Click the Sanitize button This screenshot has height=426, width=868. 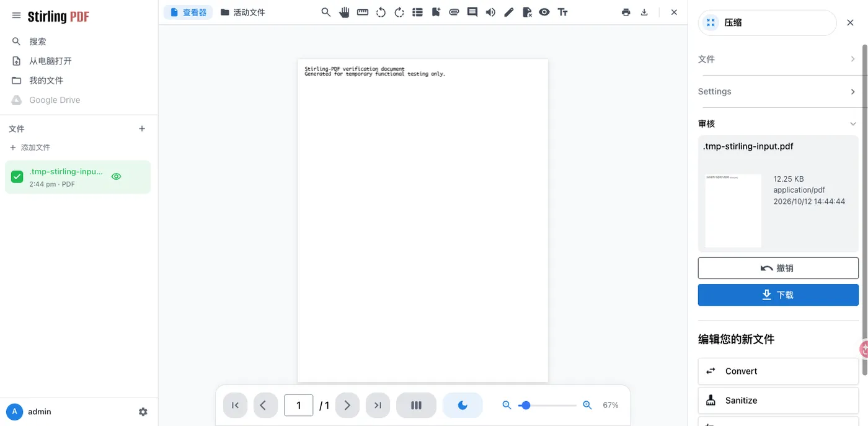click(778, 401)
